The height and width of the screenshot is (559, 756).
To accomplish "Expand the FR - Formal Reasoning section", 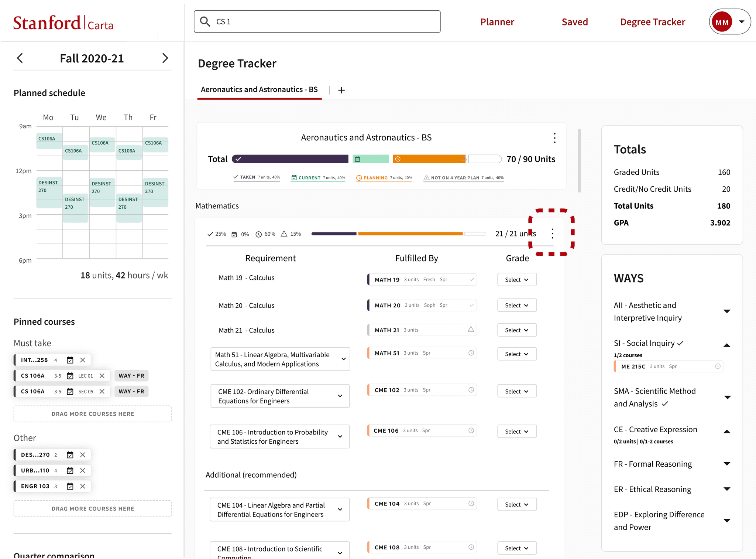I will [x=727, y=464].
